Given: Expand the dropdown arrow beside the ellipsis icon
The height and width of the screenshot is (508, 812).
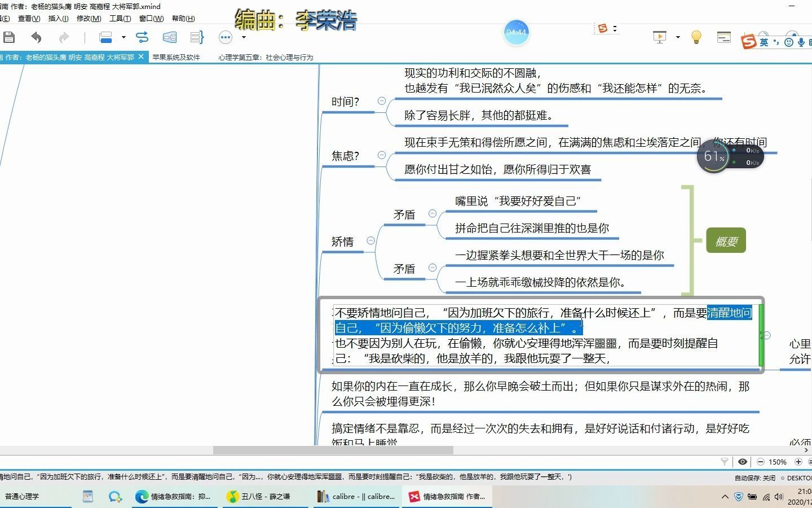Looking at the screenshot, I should (244, 37).
